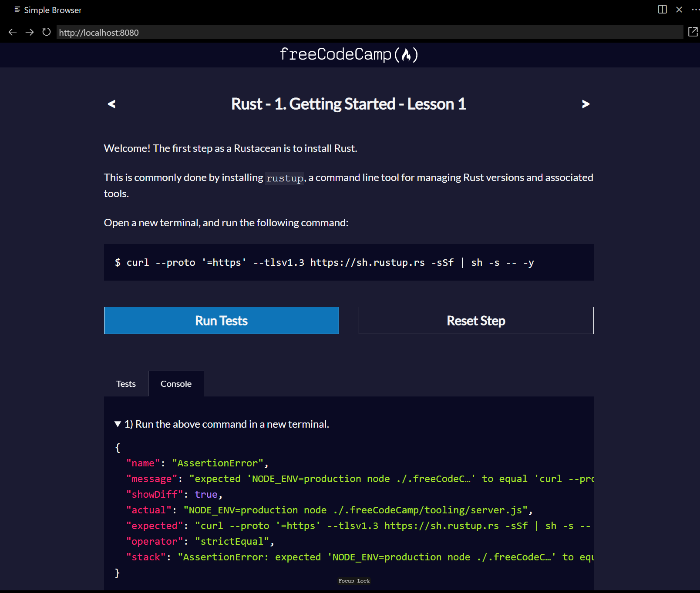Go forward in Simple Browser
The width and height of the screenshot is (700, 593).
coord(29,32)
